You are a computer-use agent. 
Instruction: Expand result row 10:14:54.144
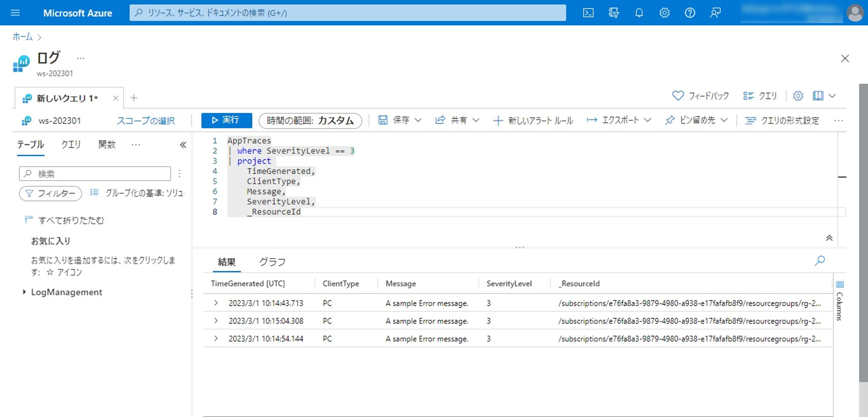216,338
